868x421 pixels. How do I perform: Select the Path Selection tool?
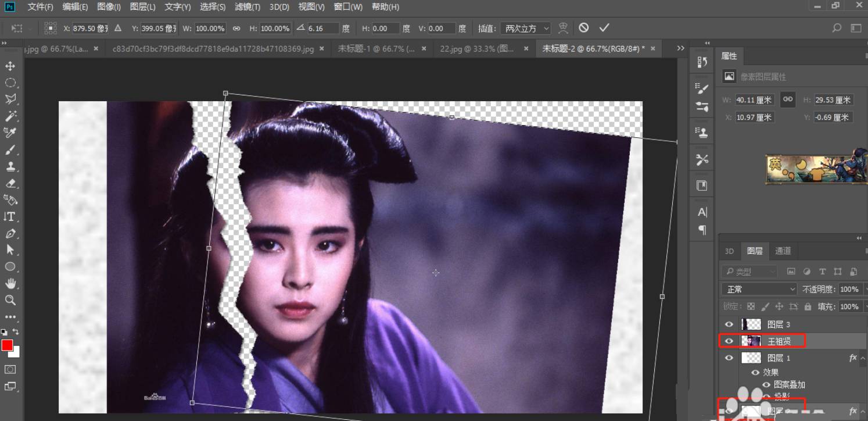(x=10, y=250)
